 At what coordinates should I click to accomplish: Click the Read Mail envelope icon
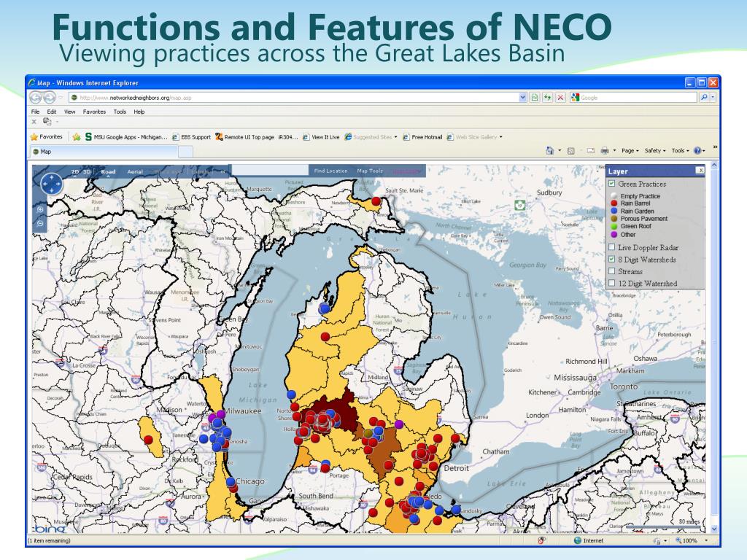[591, 150]
